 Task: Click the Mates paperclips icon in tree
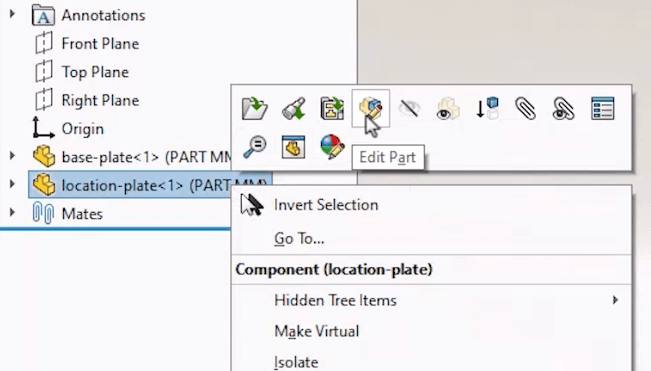(43, 213)
